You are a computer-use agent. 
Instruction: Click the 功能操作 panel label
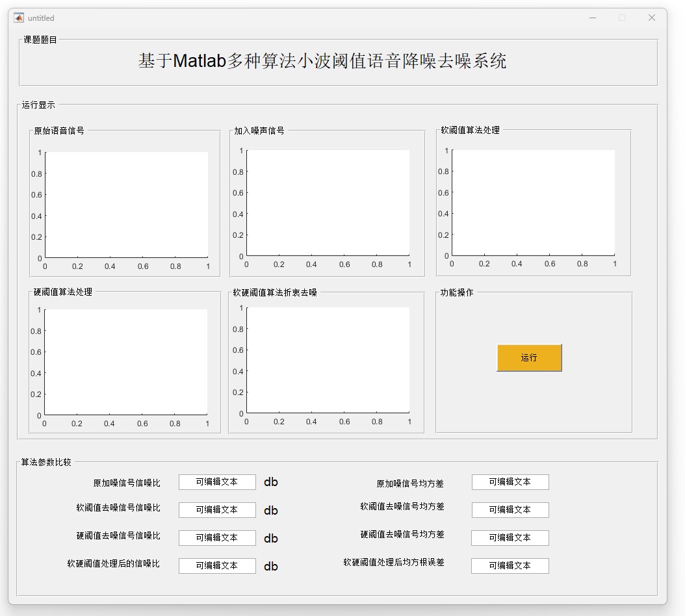[457, 292]
